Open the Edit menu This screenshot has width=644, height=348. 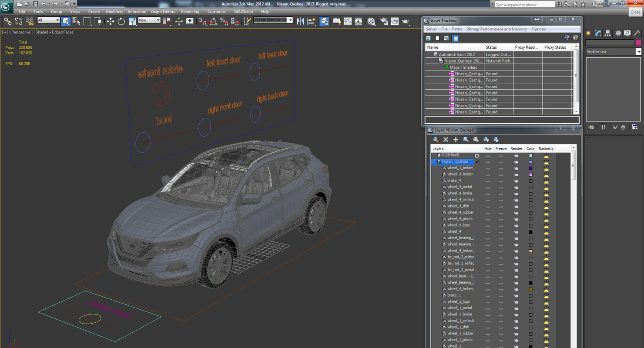pyautogui.click(x=22, y=12)
